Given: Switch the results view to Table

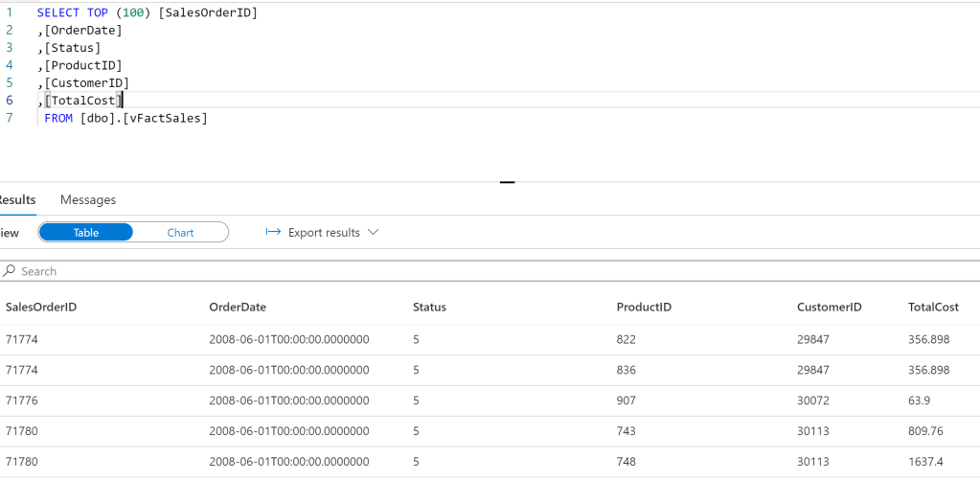Looking at the screenshot, I should [x=86, y=233].
